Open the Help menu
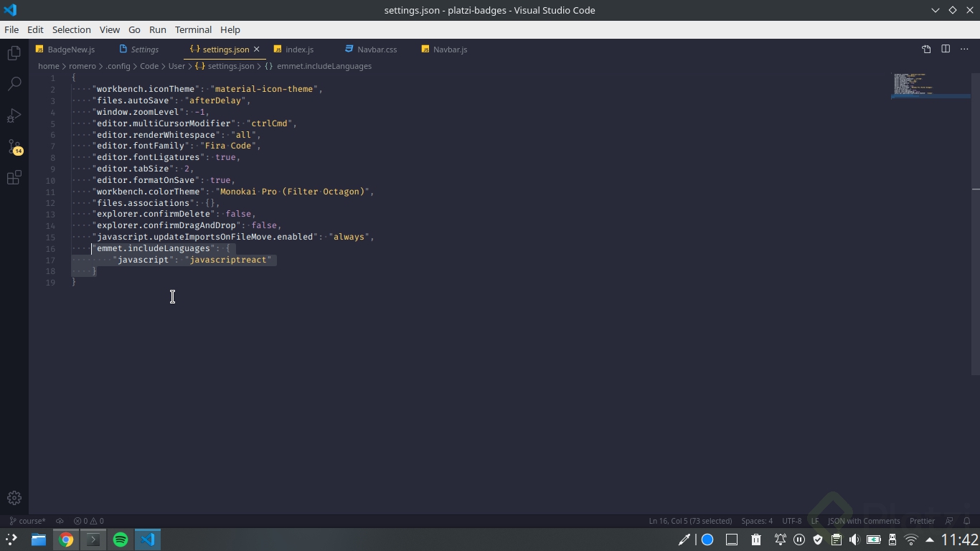Viewport: 980px width, 551px height. click(230, 29)
